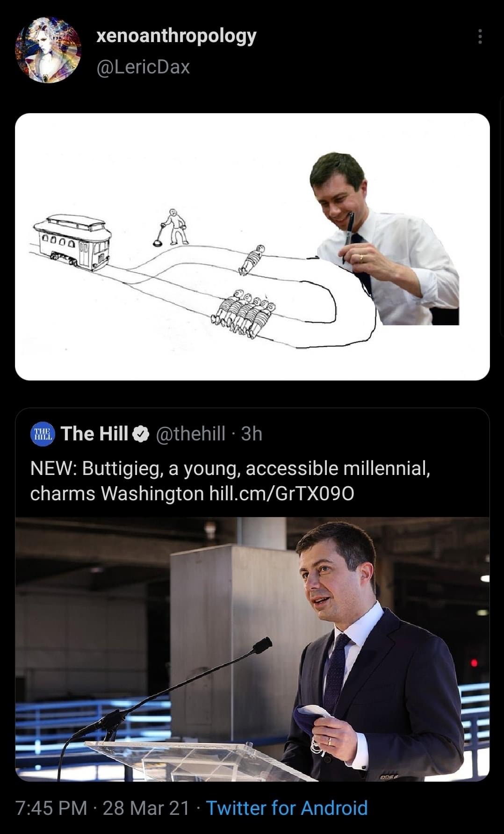
Task: Click the 28 Mar 21 tweet date
Action: [x=146, y=808]
